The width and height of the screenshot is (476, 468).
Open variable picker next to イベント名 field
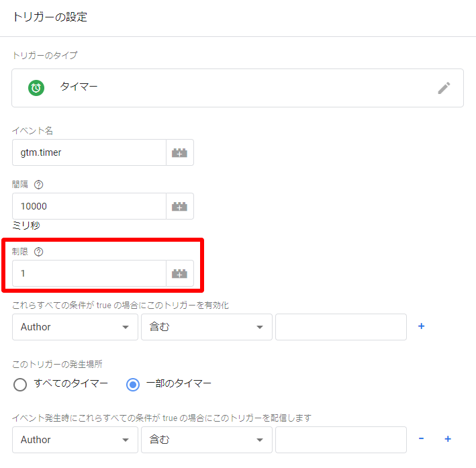coord(179,152)
